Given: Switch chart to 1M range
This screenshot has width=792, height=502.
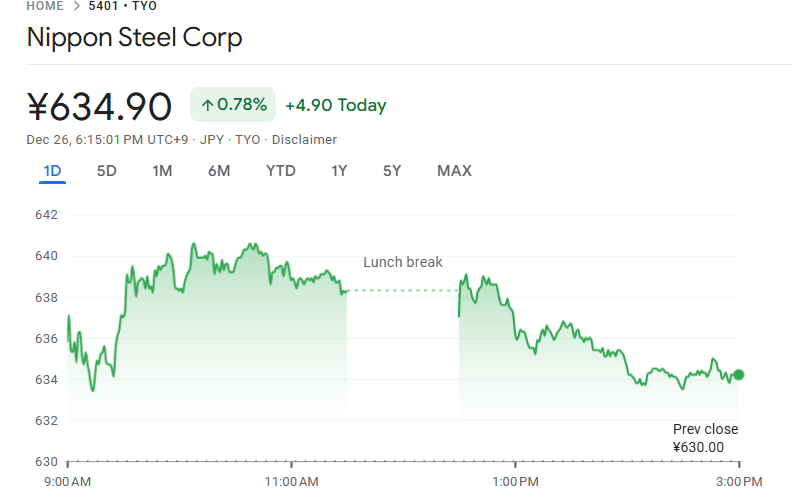Looking at the screenshot, I should point(162,171).
